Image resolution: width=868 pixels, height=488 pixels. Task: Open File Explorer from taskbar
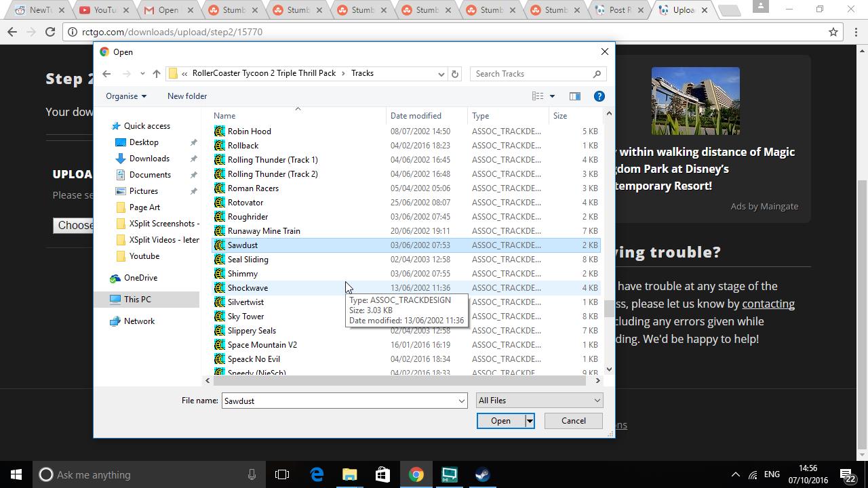(350, 474)
